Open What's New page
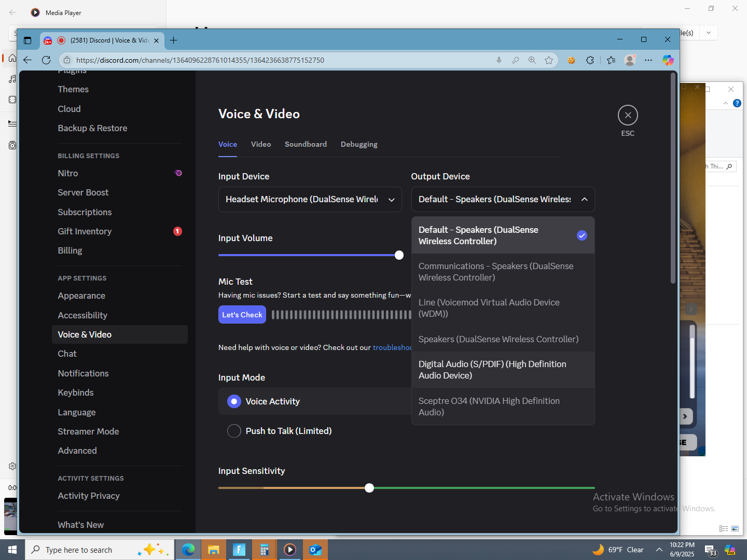 point(120,525)
